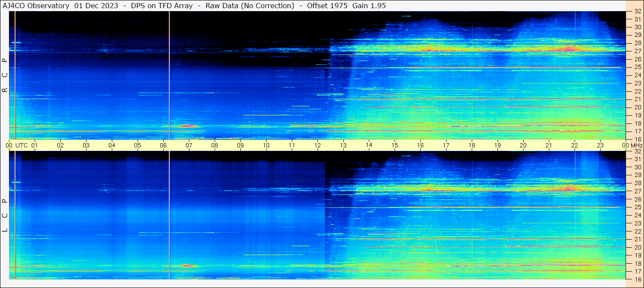644x288 pixels.
Task: Select the 18 hour tick label on time axis
Action: coord(472,145)
